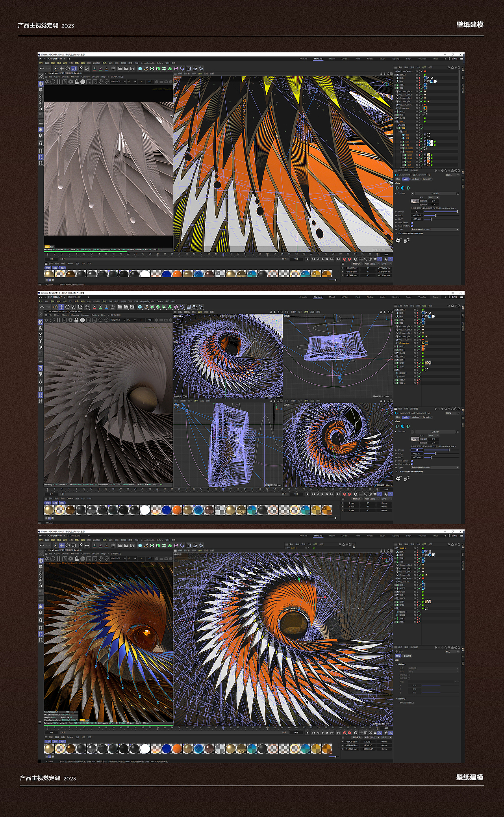Click texture folder icon beside 016.hdr in top window
The height and width of the screenshot is (817, 504).
[458, 193]
